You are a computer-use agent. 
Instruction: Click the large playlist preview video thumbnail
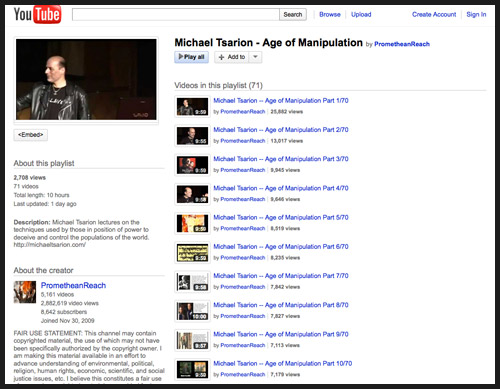[86, 79]
